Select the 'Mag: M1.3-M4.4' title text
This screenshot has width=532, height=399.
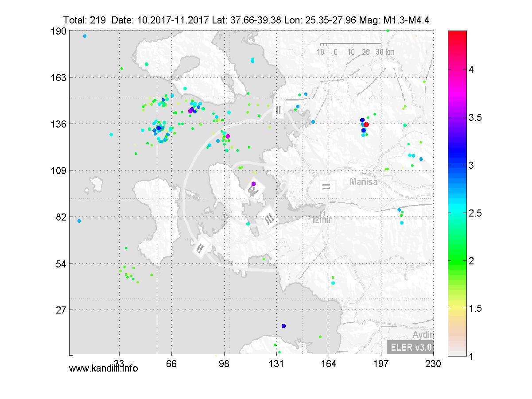[x=395, y=20]
